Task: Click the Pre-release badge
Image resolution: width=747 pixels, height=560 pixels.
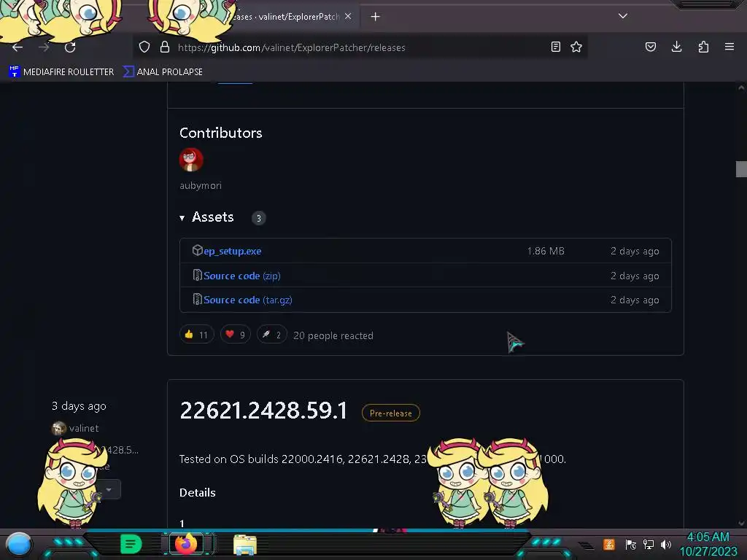Action: (391, 413)
